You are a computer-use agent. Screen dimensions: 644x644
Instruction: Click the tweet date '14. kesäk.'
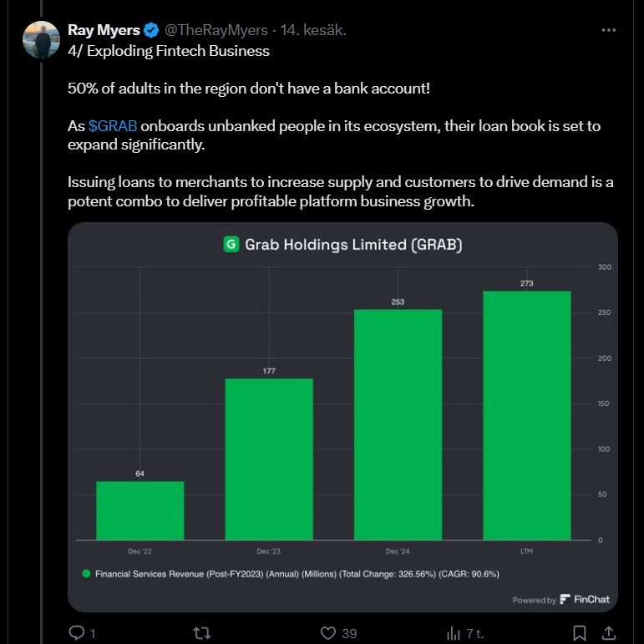(x=312, y=30)
